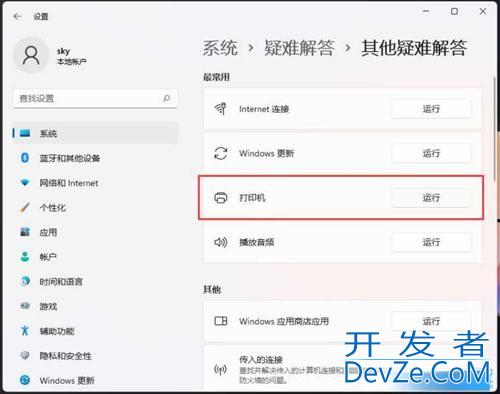The height and width of the screenshot is (394, 500).
Task: Select the Bluetooth icon in sidebar
Action: 25,158
